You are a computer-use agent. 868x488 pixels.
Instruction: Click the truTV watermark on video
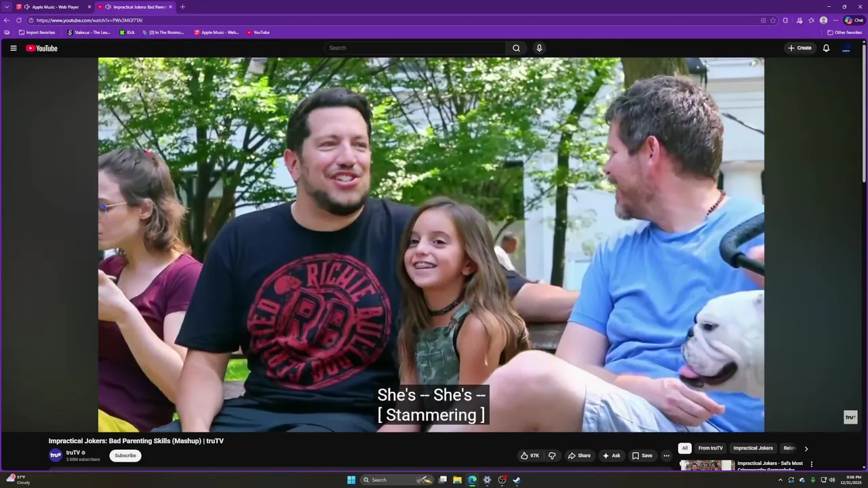click(850, 418)
